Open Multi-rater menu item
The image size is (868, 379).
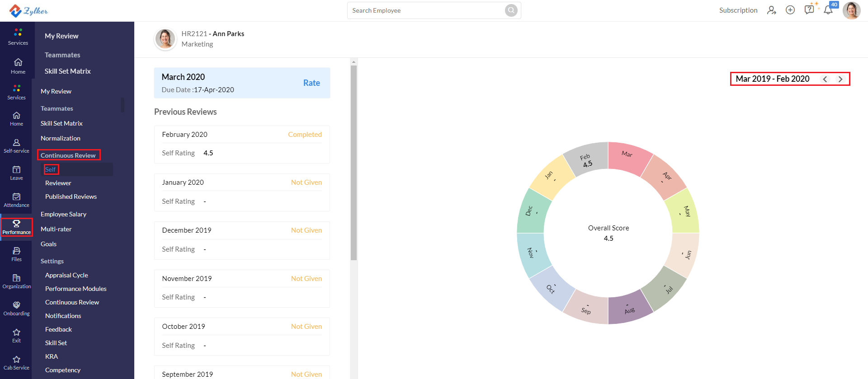pyautogui.click(x=56, y=229)
